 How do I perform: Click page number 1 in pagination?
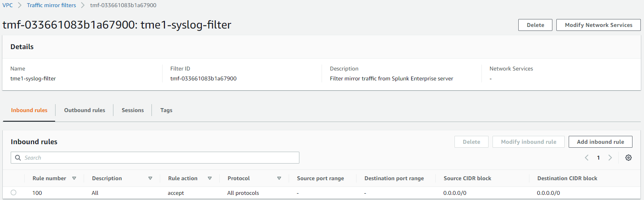[598, 158]
